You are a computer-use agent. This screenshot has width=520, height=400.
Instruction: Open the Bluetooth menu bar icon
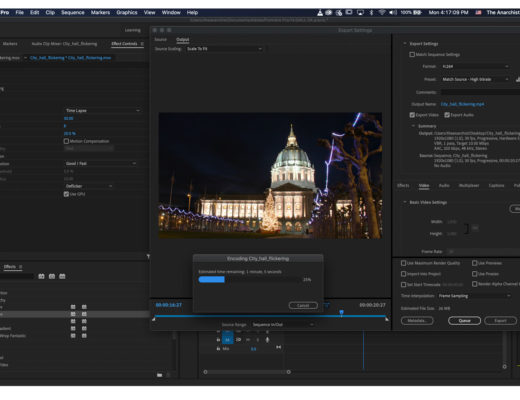(x=371, y=13)
